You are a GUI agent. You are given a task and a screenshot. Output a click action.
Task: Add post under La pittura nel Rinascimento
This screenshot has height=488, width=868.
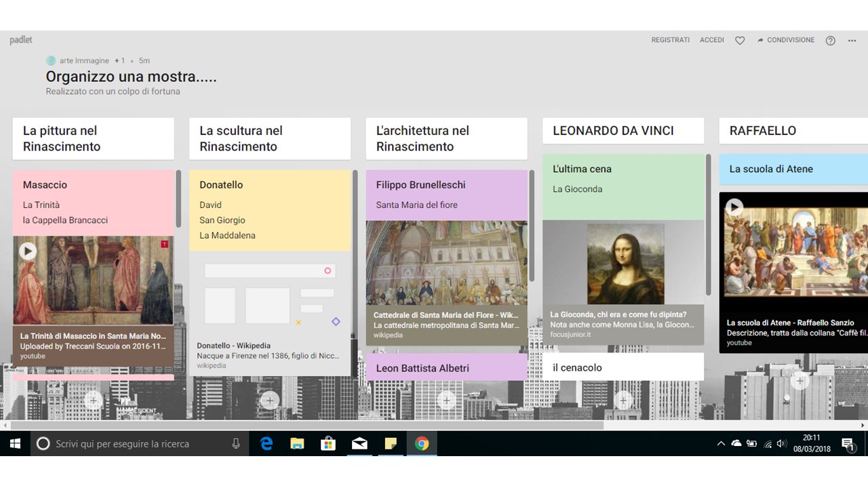click(x=93, y=400)
